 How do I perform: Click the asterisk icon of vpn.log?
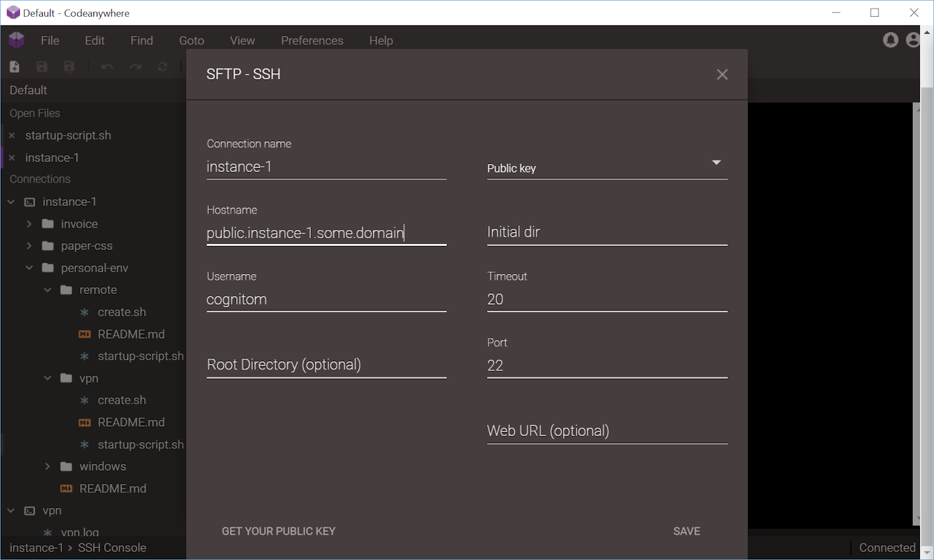coord(47,532)
